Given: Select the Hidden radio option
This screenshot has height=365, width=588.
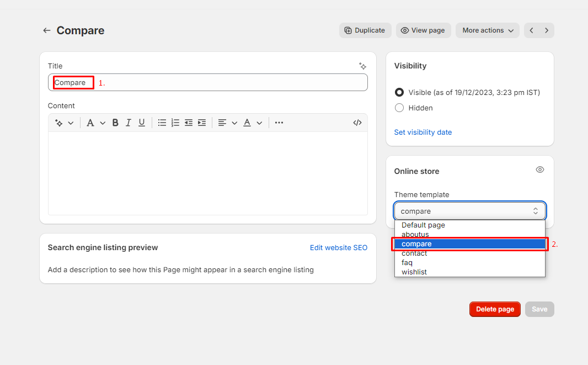Looking at the screenshot, I should [399, 108].
